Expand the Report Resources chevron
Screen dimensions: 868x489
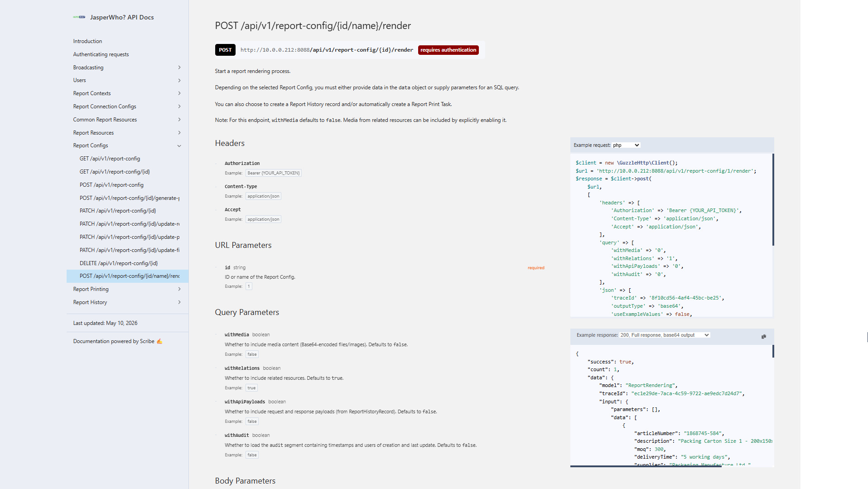pyautogui.click(x=179, y=133)
